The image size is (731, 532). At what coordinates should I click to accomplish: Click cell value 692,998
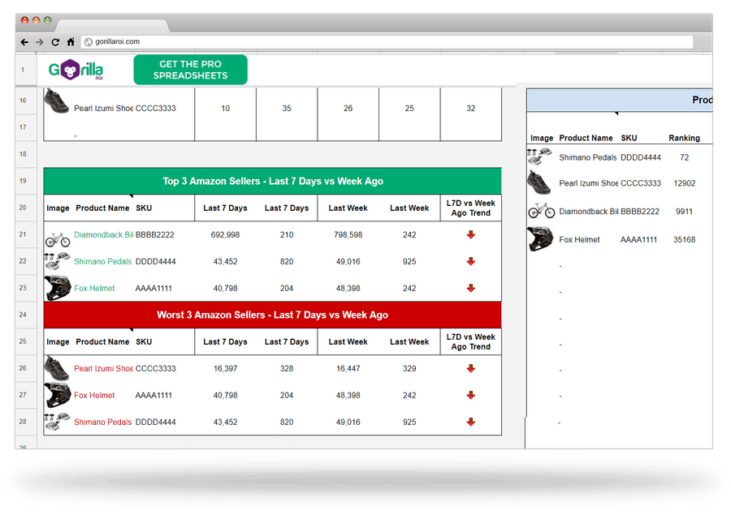click(x=225, y=235)
